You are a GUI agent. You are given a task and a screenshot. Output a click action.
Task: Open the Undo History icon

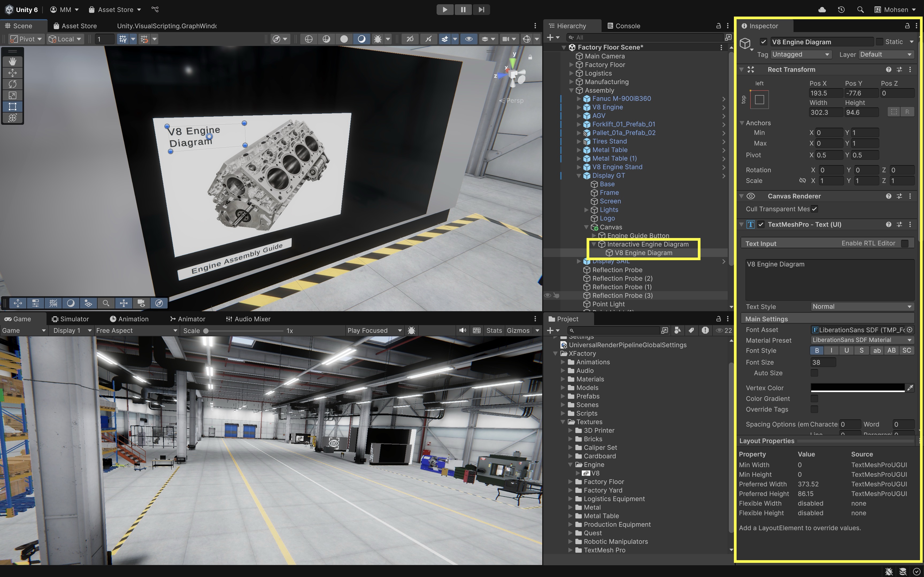841,10
